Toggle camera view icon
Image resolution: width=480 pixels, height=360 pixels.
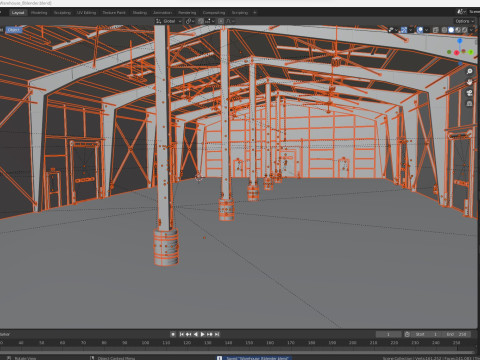[469, 93]
